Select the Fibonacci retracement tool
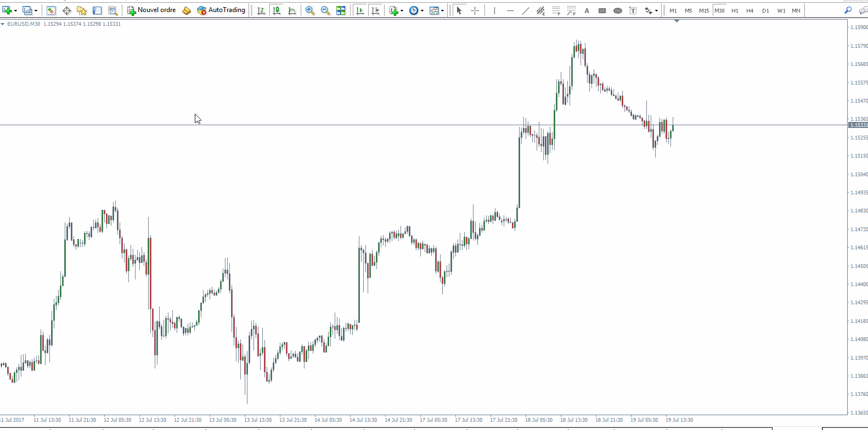Viewport: 868px width, 430px height. coord(556,10)
